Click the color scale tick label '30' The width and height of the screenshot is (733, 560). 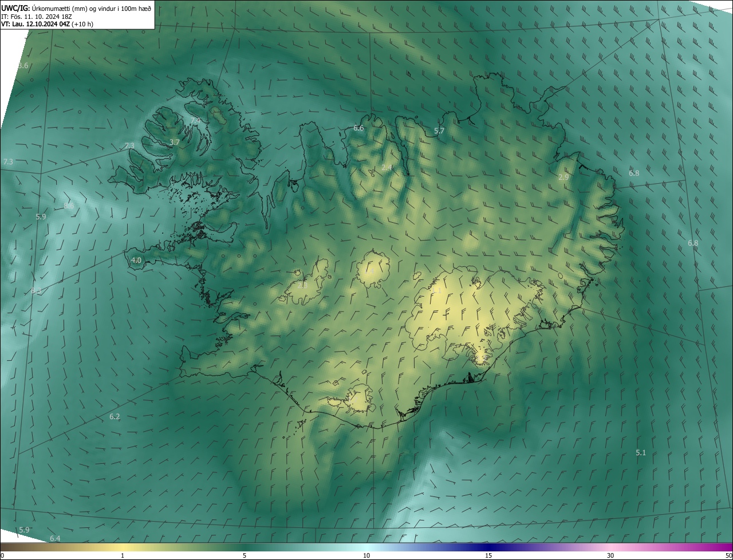610,555
